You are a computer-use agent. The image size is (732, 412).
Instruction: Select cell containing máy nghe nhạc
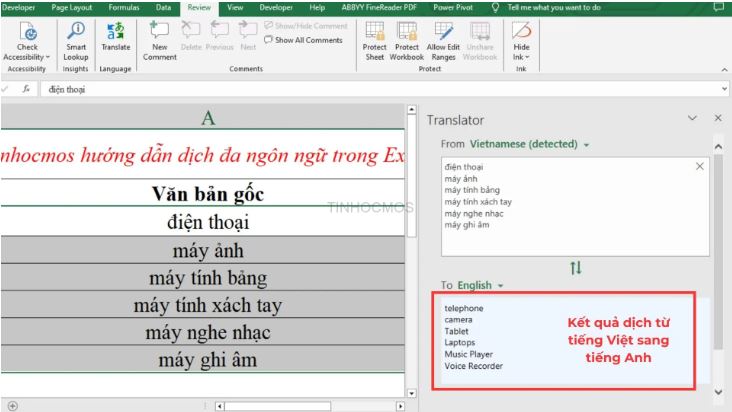pos(203,332)
